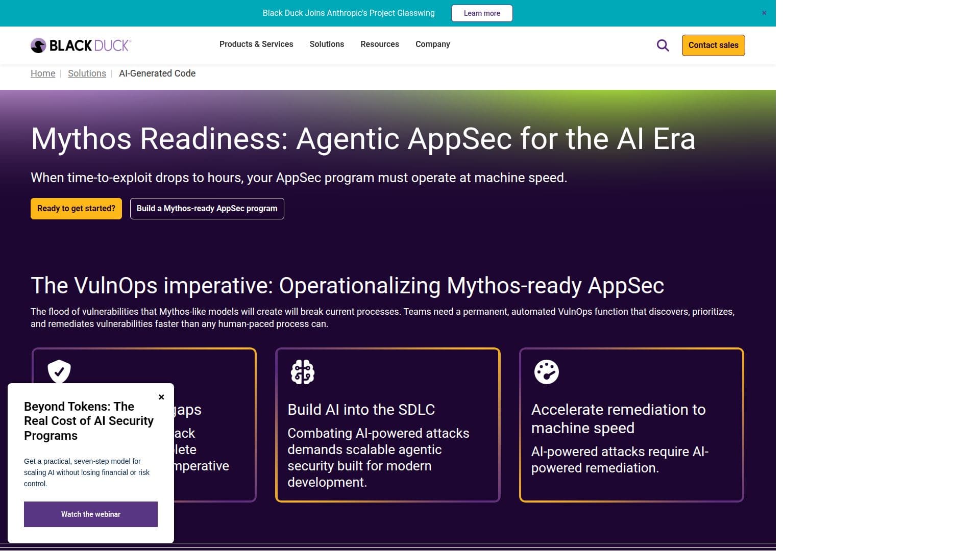Viewport: 980px width, 551px height.
Task: Open the Company navigation menu
Action: coord(433,44)
